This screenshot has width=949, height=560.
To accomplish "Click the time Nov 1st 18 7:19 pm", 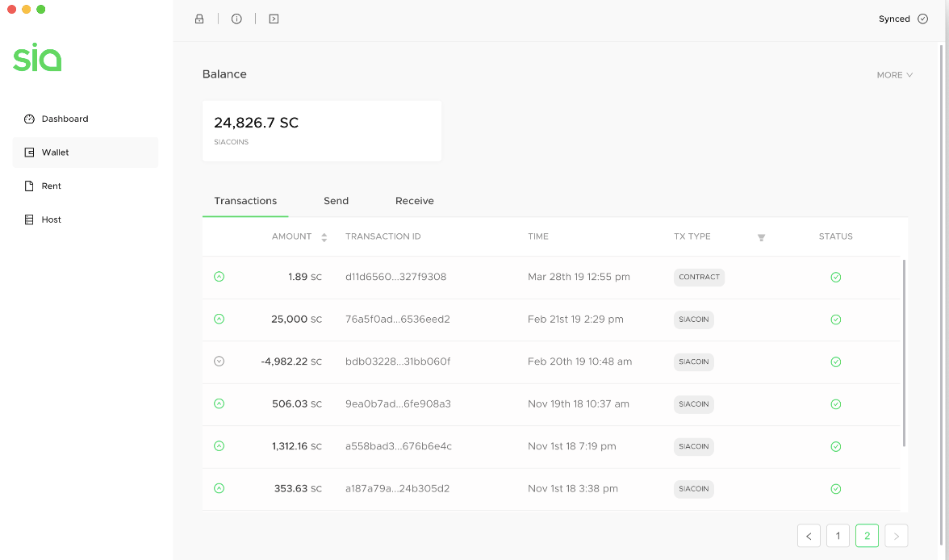I will tap(572, 446).
